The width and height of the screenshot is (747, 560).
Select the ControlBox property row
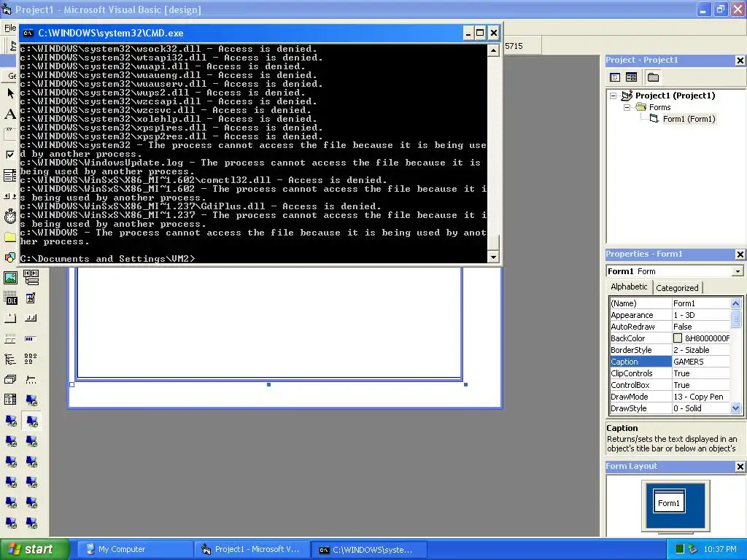coord(670,385)
